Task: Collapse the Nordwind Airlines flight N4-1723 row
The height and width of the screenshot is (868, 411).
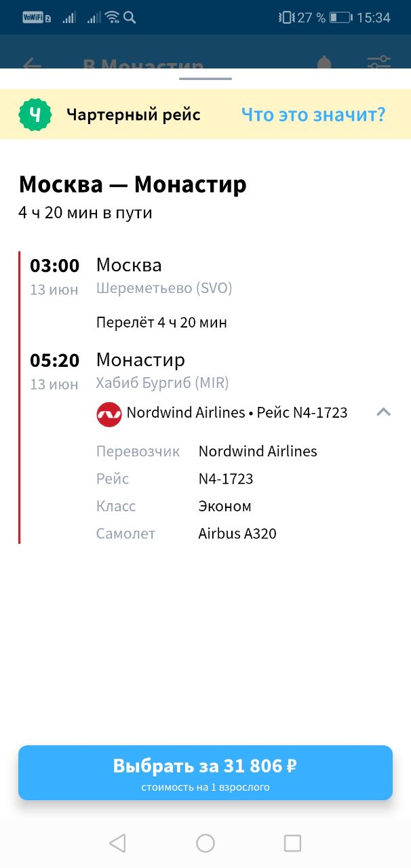Action: [244, 413]
